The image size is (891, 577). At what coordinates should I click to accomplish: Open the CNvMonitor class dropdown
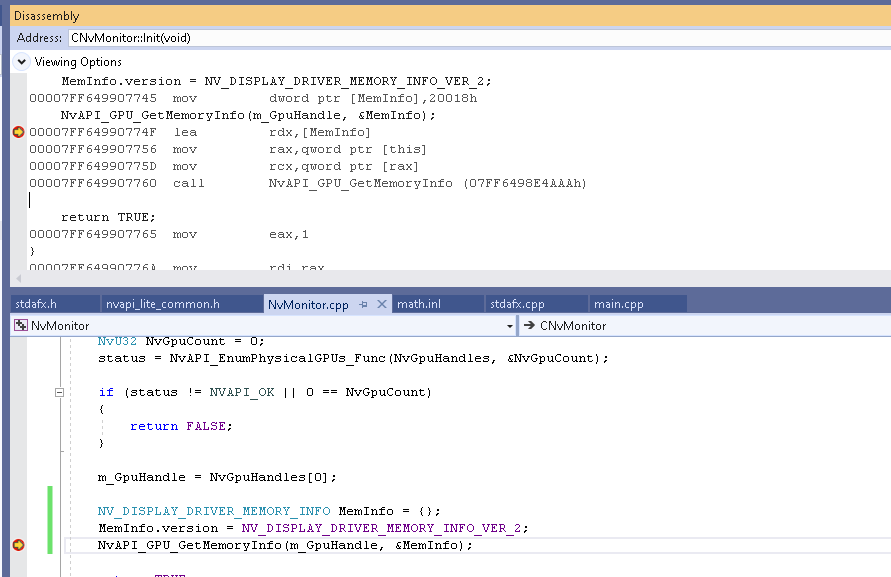[700, 325]
